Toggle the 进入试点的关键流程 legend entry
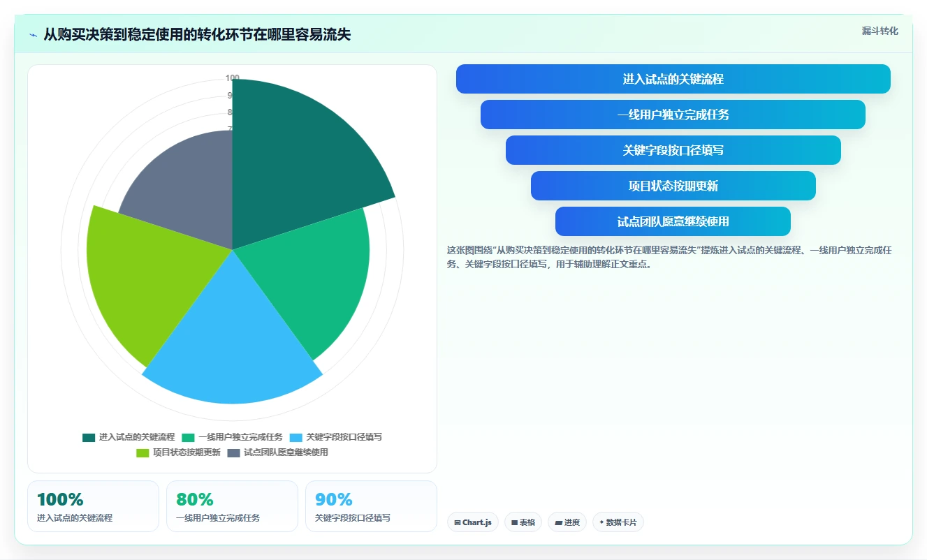Image resolution: width=927 pixels, height=560 pixels. (x=129, y=437)
